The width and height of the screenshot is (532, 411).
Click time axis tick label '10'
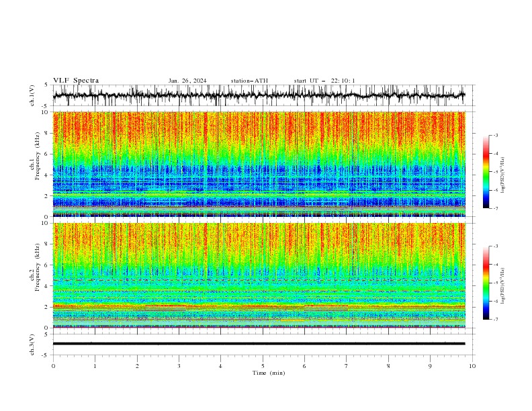click(x=472, y=366)
